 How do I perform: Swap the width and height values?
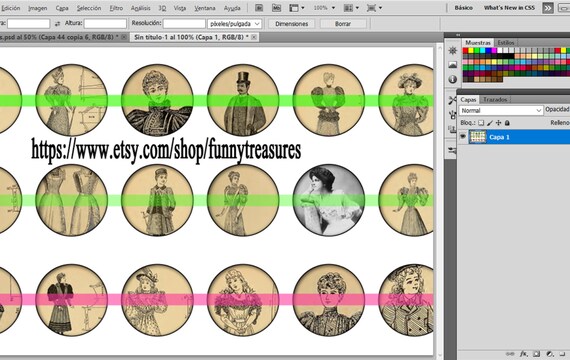coord(57,24)
